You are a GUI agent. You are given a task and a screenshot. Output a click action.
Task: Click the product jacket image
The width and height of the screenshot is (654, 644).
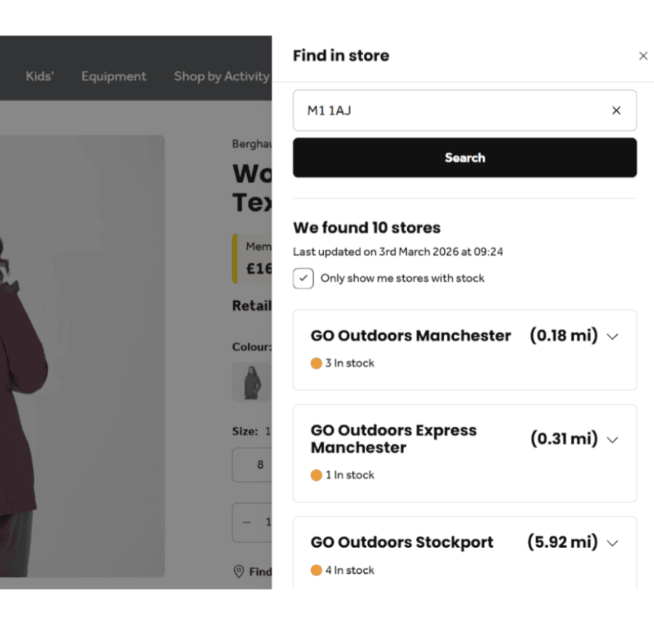click(82, 355)
